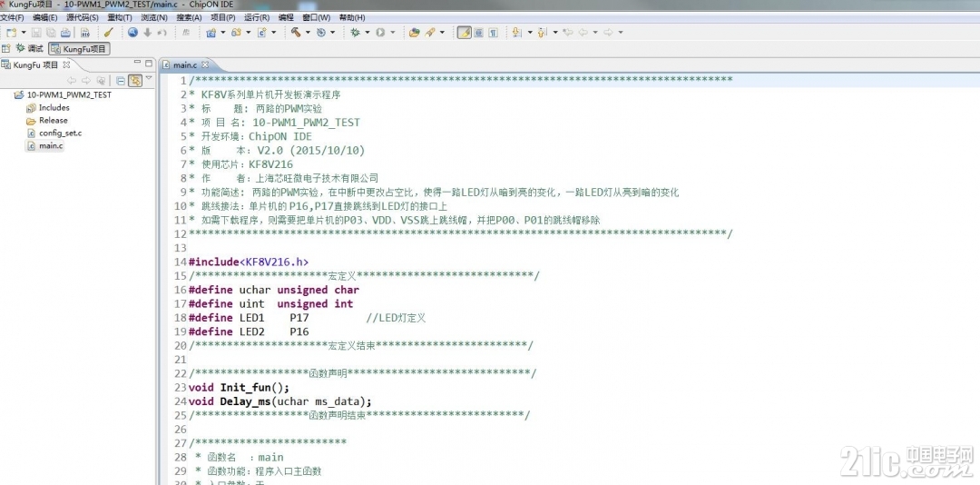Open the 运行(R) menu
Screen dimensions: 980x485
pos(257,17)
